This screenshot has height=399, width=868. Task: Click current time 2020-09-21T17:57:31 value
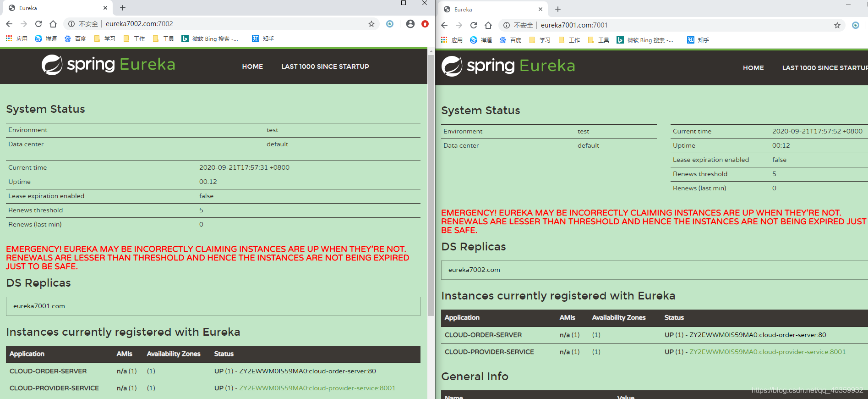[x=244, y=167]
